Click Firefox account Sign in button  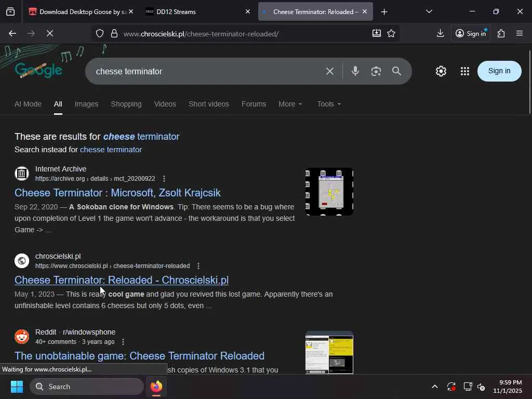[x=471, y=33]
